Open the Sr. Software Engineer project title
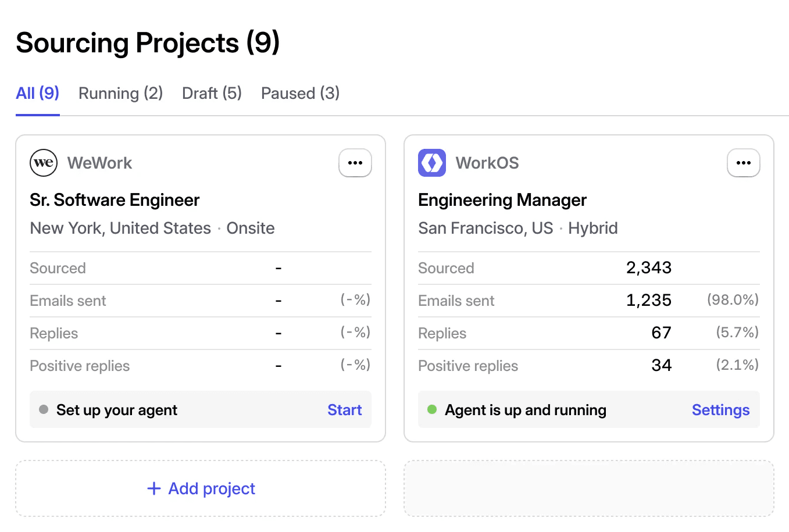This screenshot has width=789, height=532. [x=115, y=200]
